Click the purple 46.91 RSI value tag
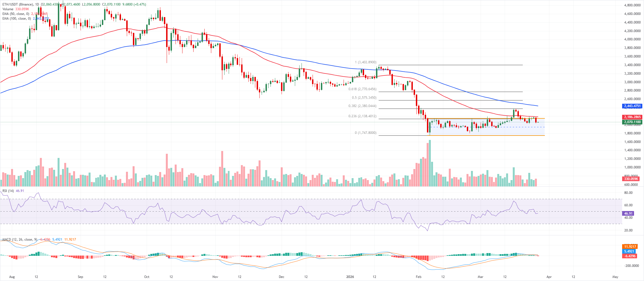The width and height of the screenshot is (644, 281). pyautogui.click(x=628, y=214)
